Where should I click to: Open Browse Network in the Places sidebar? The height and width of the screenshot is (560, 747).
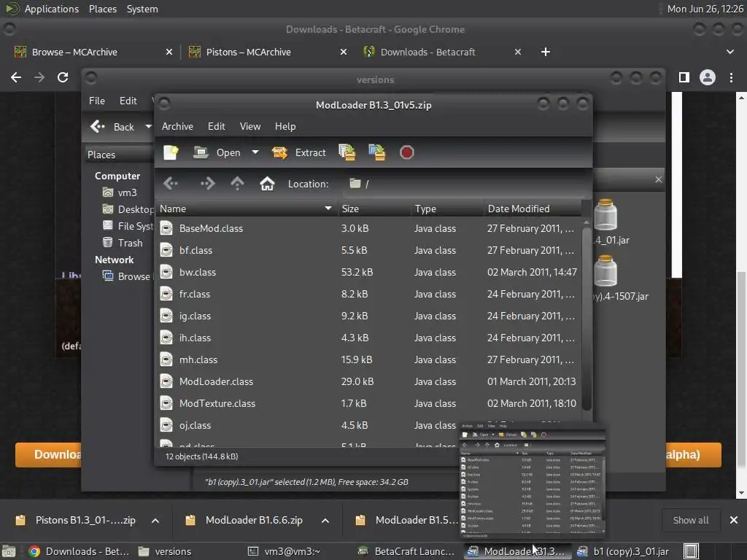point(127,276)
